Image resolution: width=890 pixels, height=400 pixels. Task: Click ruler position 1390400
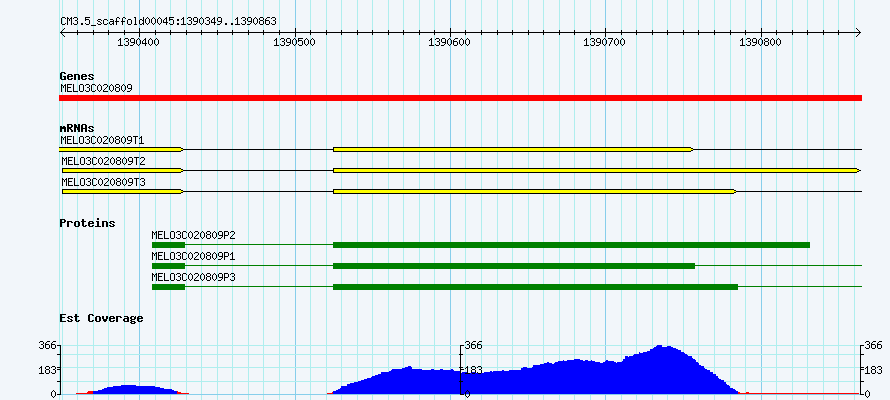pos(139,42)
